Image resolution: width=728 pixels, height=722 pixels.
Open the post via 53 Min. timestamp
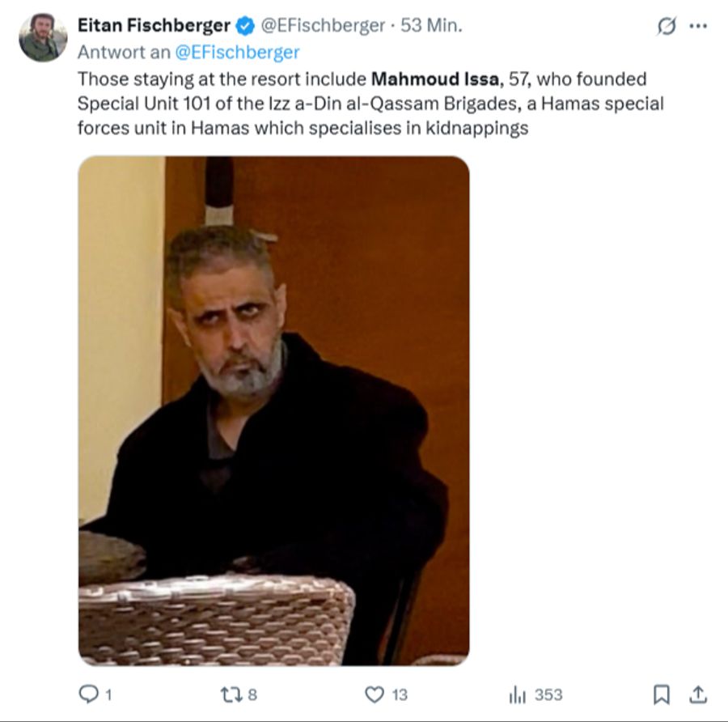tap(431, 25)
